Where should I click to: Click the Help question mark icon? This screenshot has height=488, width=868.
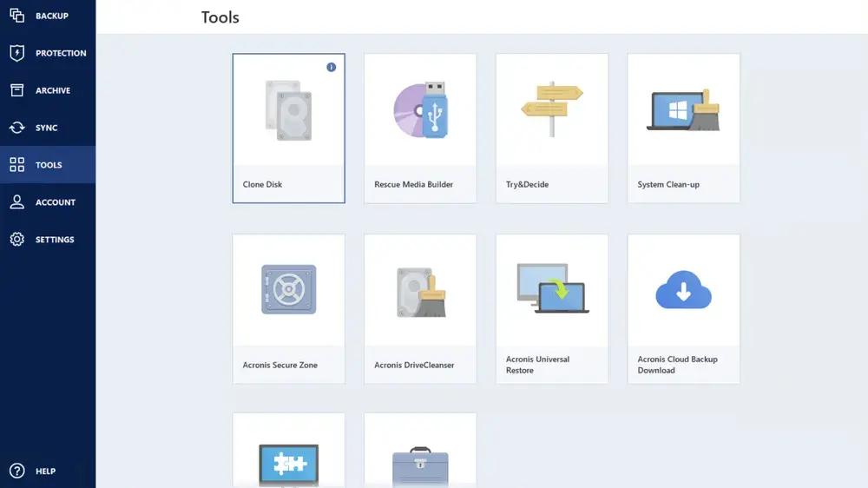point(17,471)
